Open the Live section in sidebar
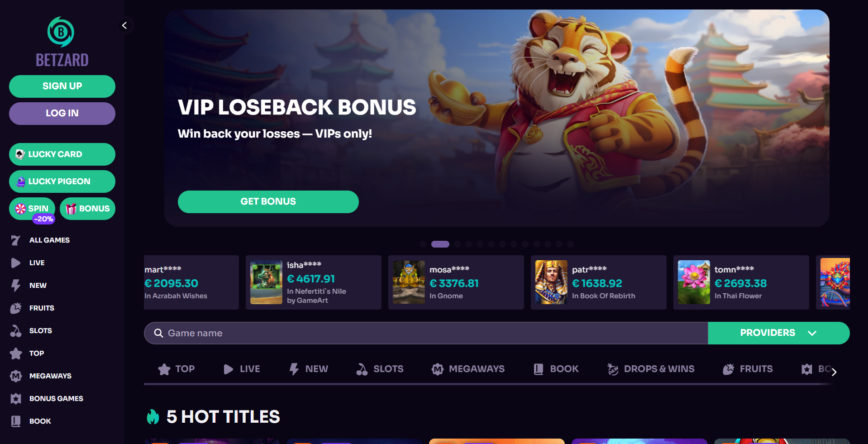868x444 pixels. [37, 263]
